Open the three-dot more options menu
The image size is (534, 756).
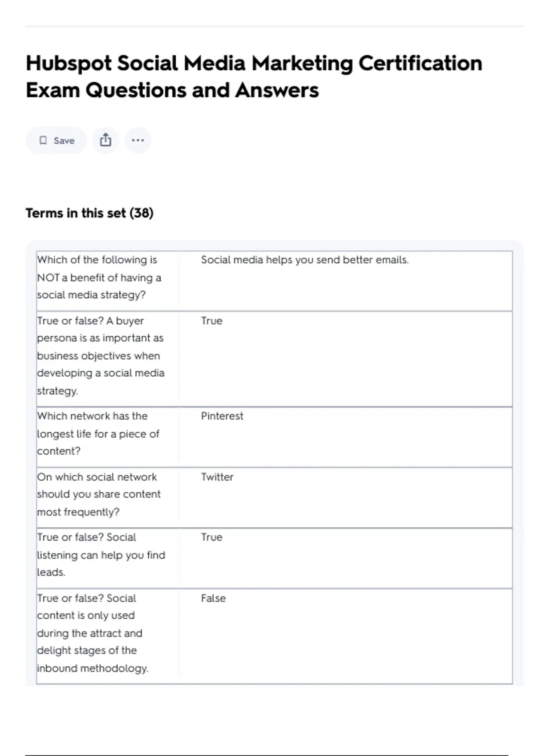138,141
